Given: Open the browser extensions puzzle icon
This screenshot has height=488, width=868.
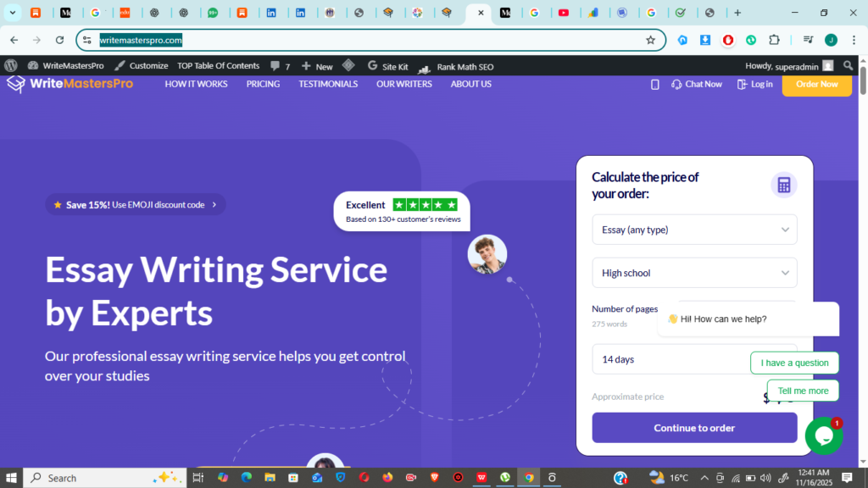Looking at the screenshot, I should pyautogui.click(x=773, y=40).
